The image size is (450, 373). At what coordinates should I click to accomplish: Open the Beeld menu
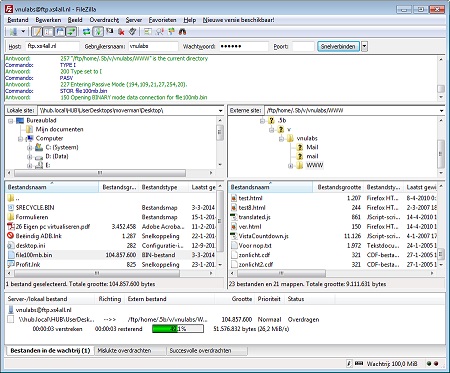pyautogui.click(x=75, y=20)
